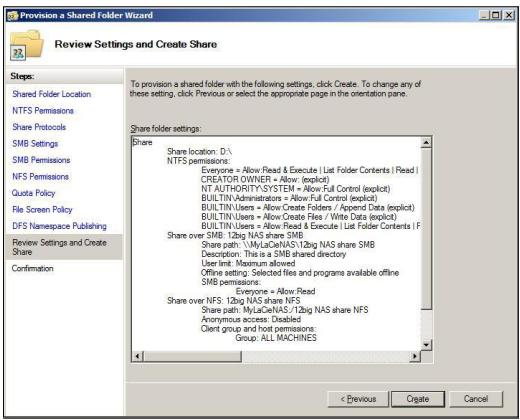The image size is (520, 420).
Task: Go to the NFS Permissions step
Action: 40,177
